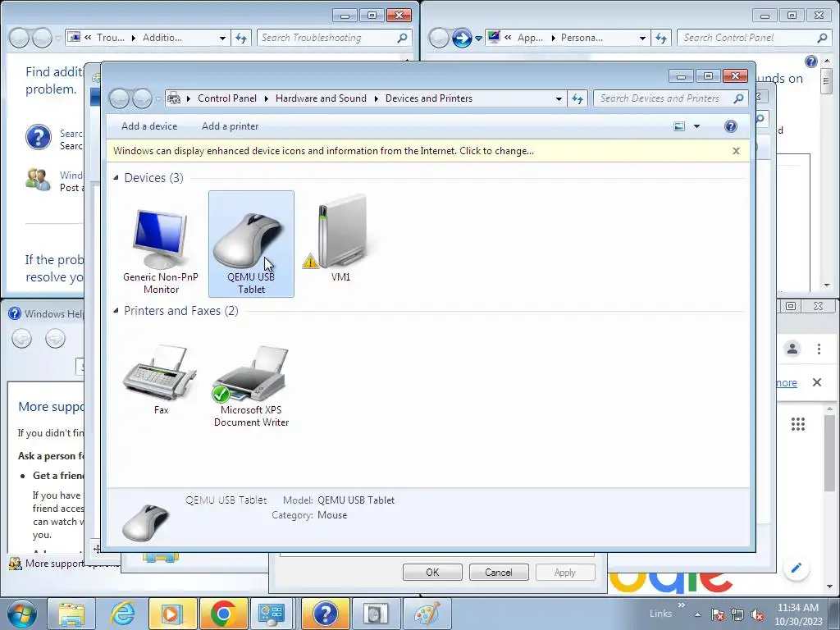Open Chrome three-dot menu
The image size is (840, 630).
(819, 349)
